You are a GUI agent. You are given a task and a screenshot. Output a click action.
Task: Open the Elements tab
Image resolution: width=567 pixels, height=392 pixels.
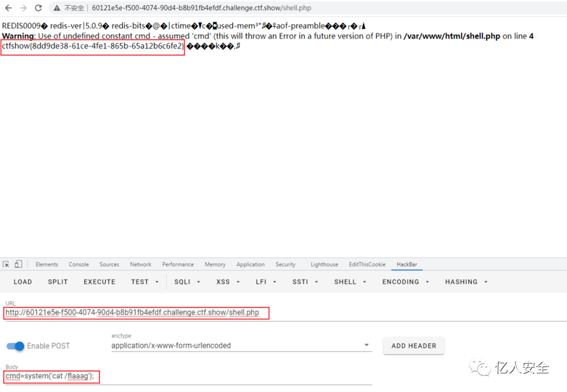47,264
